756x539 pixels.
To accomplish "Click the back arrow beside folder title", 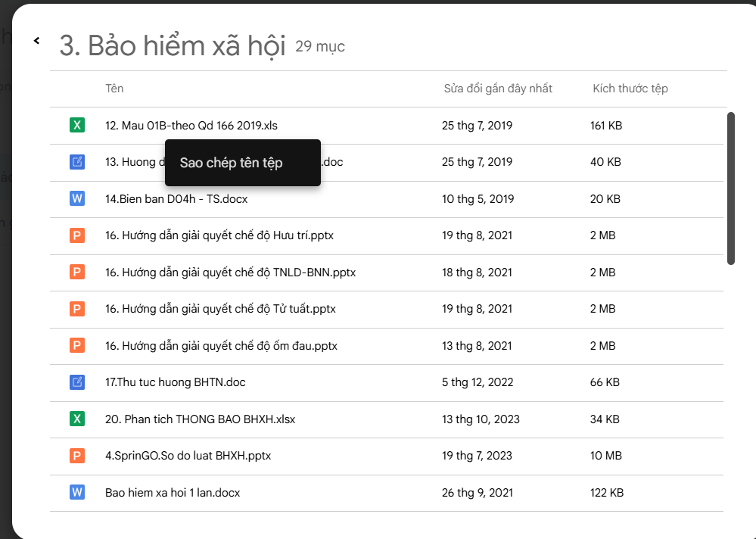I will [36, 40].
